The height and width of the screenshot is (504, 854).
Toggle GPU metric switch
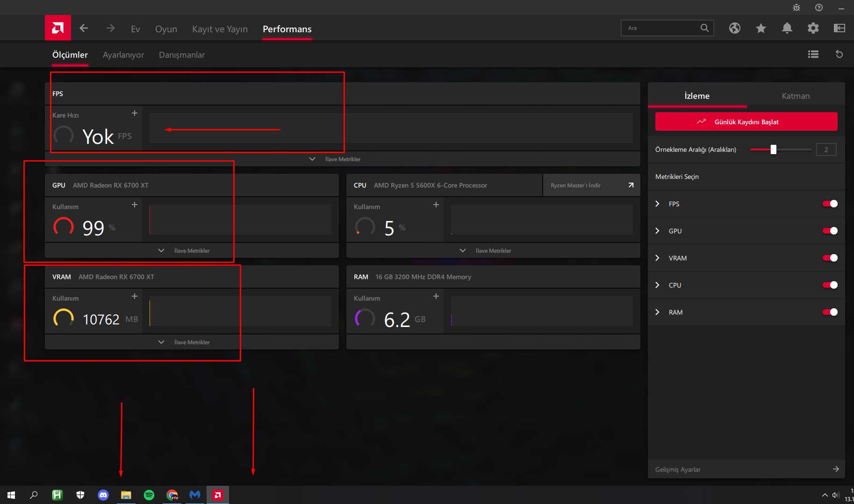tap(830, 231)
